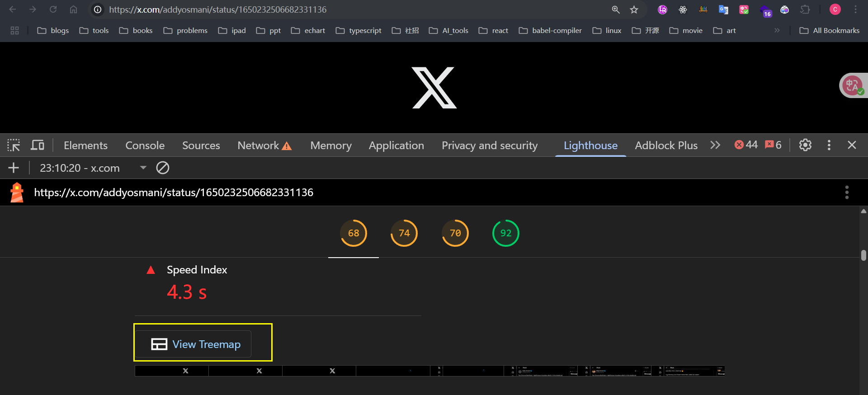Click the 6 issues counter
The height and width of the screenshot is (395, 868).
tap(773, 145)
